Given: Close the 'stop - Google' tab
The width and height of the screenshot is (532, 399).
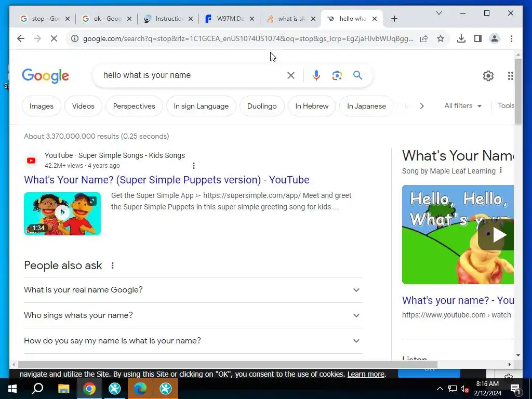Looking at the screenshot, I should (67, 19).
